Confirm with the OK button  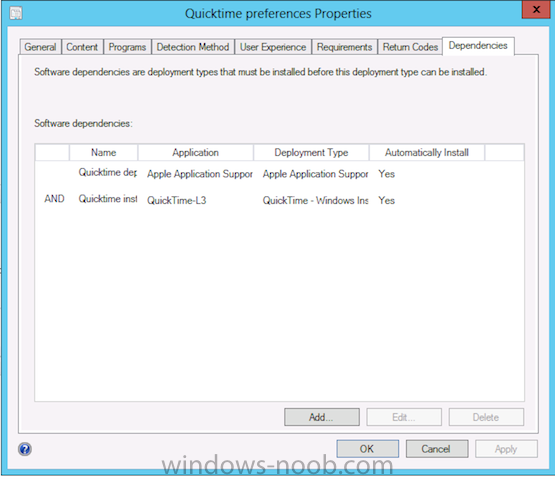click(367, 449)
